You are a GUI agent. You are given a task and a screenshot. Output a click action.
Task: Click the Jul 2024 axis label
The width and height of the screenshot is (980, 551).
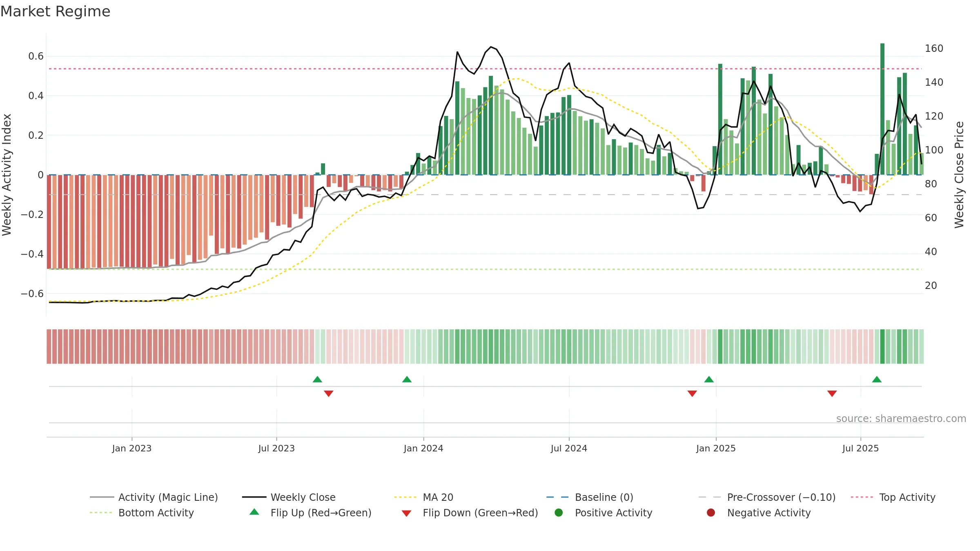(569, 448)
